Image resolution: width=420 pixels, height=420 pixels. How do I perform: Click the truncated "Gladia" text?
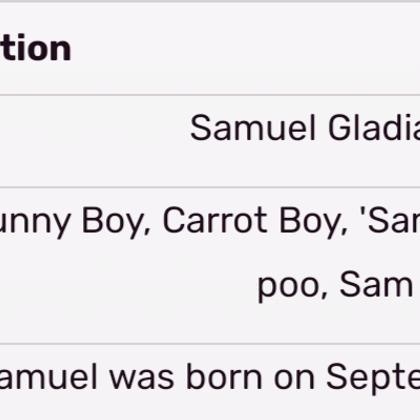tap(374, 128)
